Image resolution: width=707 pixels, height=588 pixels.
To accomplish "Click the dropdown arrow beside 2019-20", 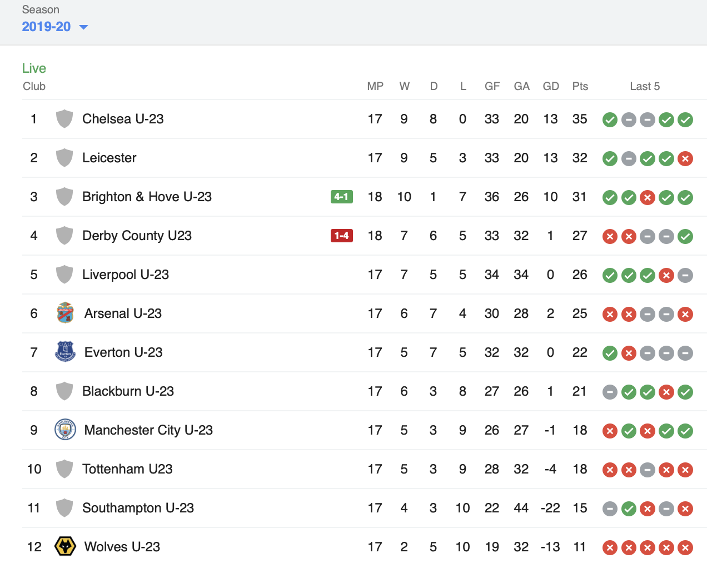I will click(x=83, y=27).
